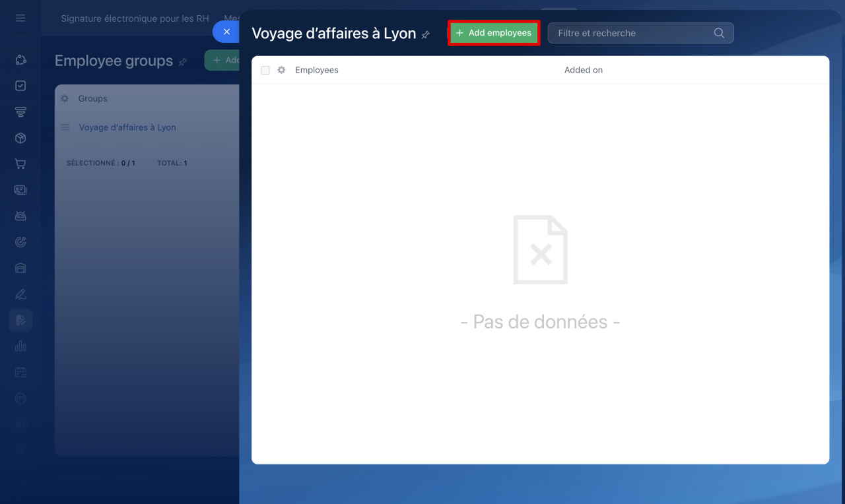This screenshot has height=504, width=845.
Task: Open the bar chart analytics sidebar icon
Action: 20,346
